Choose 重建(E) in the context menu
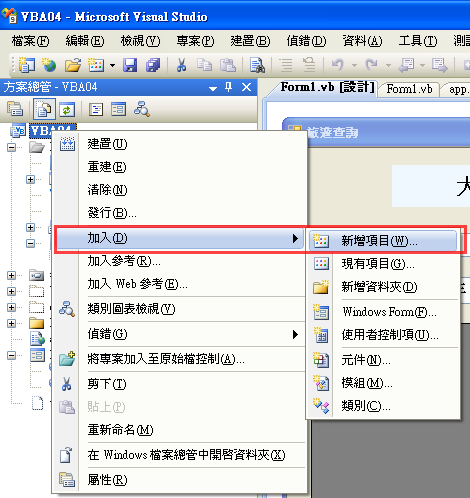Image resolution: width=470 pixels, height=498 pixels. tap(180, 167)
